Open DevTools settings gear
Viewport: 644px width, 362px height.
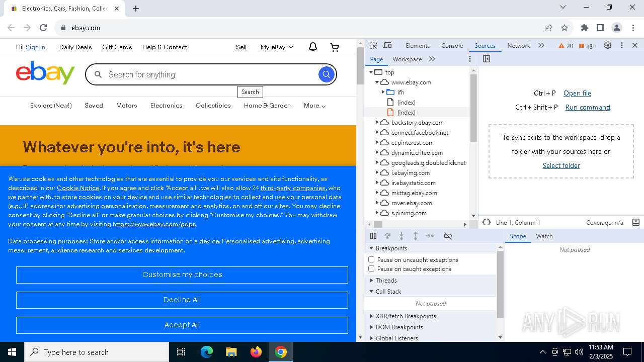(x=608, y=45)
